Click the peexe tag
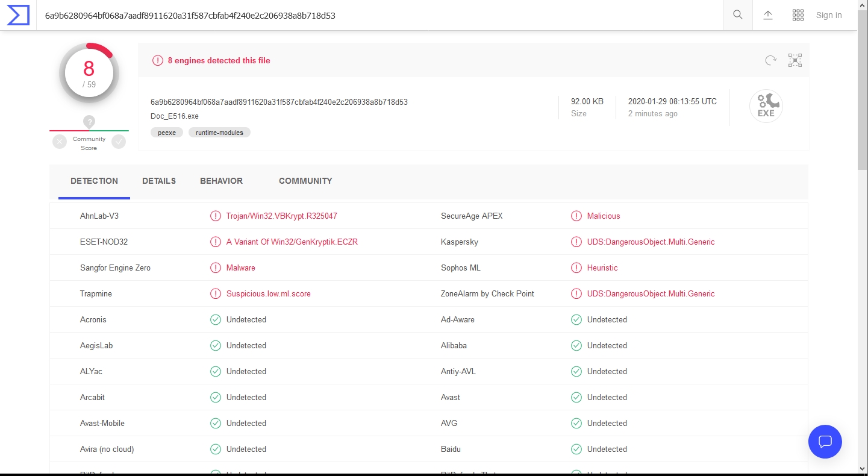This screenshot has width=868, height=476. pyautogui.click(x=167, y=133)
